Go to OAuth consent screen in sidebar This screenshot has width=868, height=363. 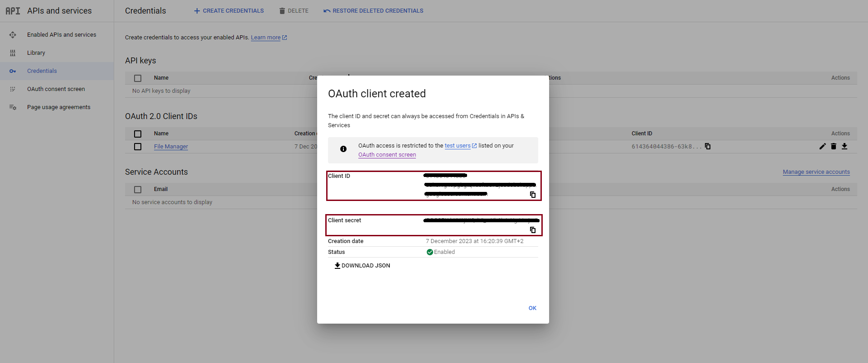[57, 89]
